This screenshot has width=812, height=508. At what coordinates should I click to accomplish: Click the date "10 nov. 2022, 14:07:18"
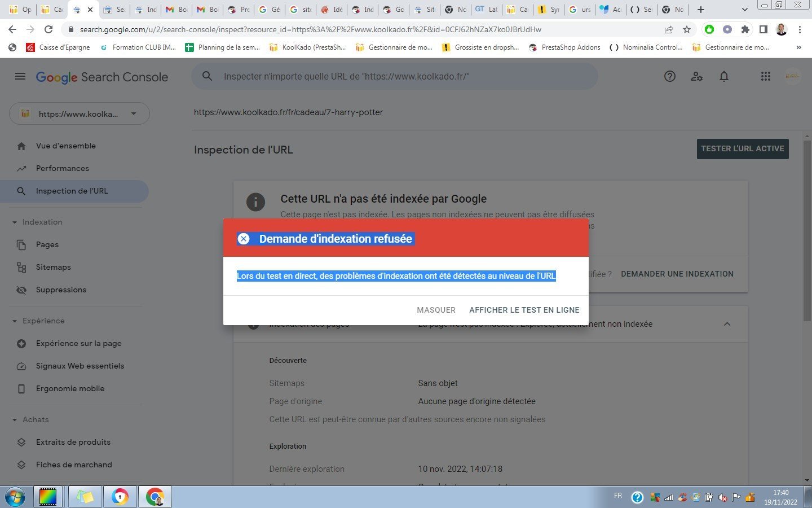tap(460, 469)
